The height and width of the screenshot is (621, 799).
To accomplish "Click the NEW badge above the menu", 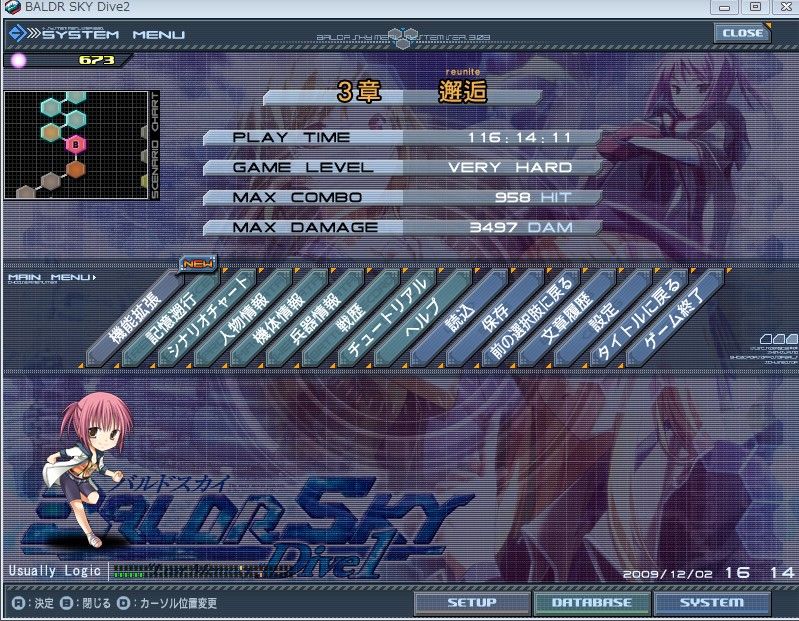I will tap(198, 263).
